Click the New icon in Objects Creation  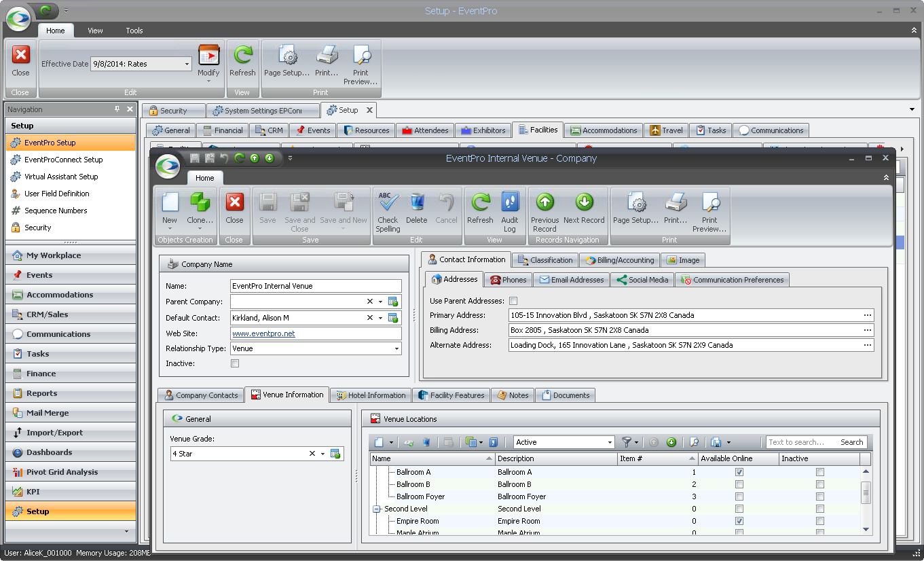(170, 202)
